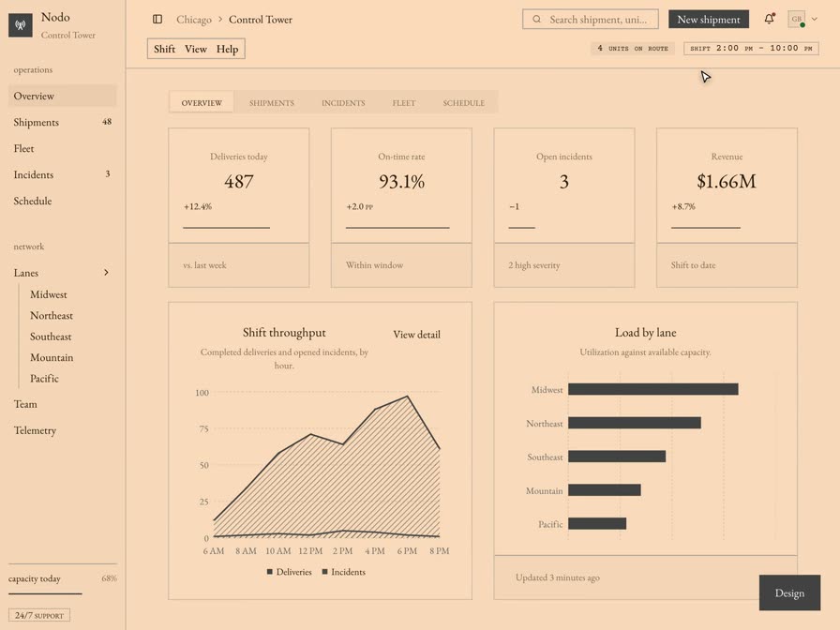840x630 pixels.
Task: Click the Shift throughput title
Action: coord(284,333)
